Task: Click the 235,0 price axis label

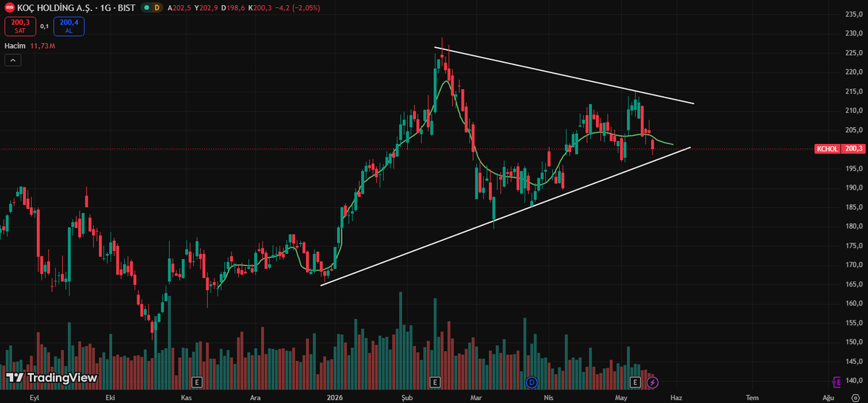Action: click(x=854, y=14)
